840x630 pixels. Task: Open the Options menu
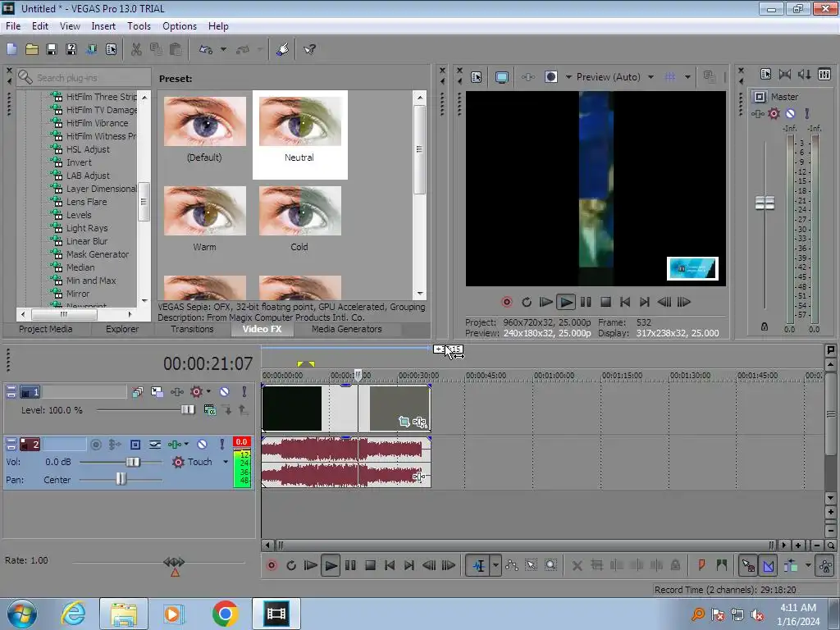[180, 25]
